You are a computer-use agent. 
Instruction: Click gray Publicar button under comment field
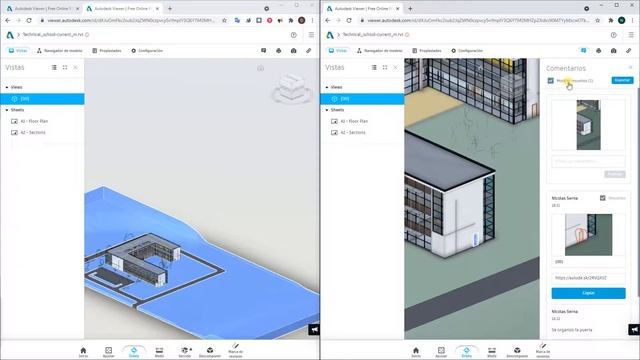coord(615,174)
